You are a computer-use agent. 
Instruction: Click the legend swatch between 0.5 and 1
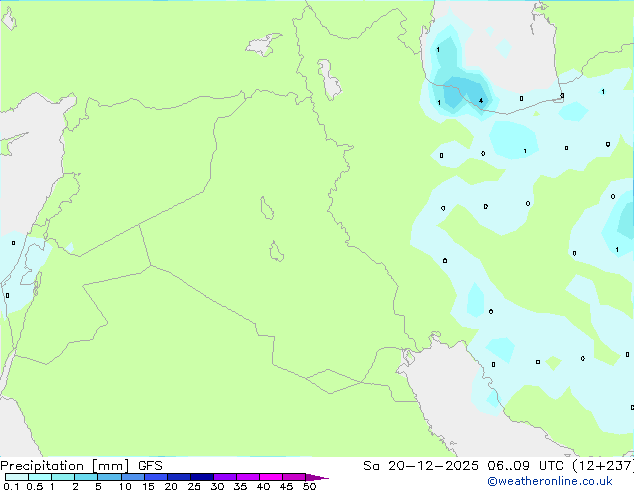pyautogui.click(x=40, y=477)
